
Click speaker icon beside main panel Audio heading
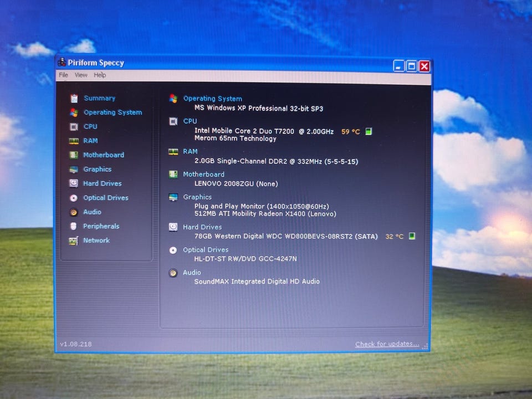173,273
